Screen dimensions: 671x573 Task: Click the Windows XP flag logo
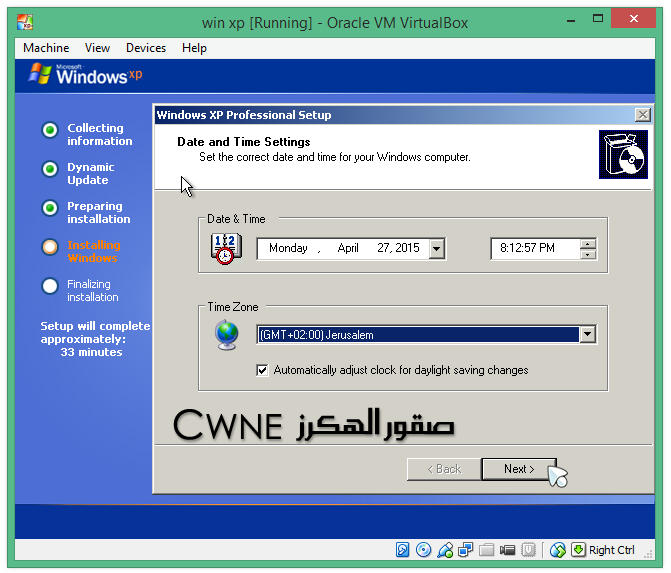pyautogui.click(x=39, y=74)
